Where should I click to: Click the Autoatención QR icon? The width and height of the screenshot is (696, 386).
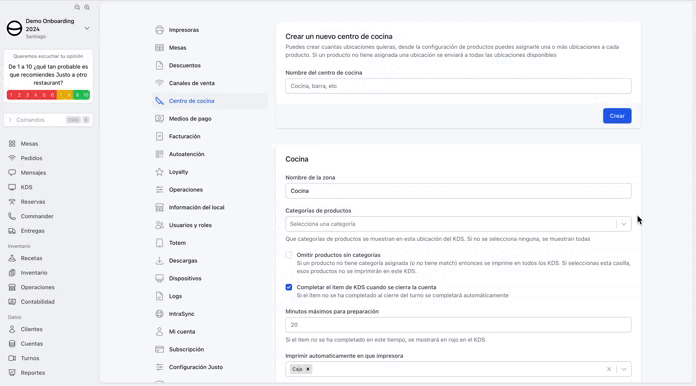point(159,154)
